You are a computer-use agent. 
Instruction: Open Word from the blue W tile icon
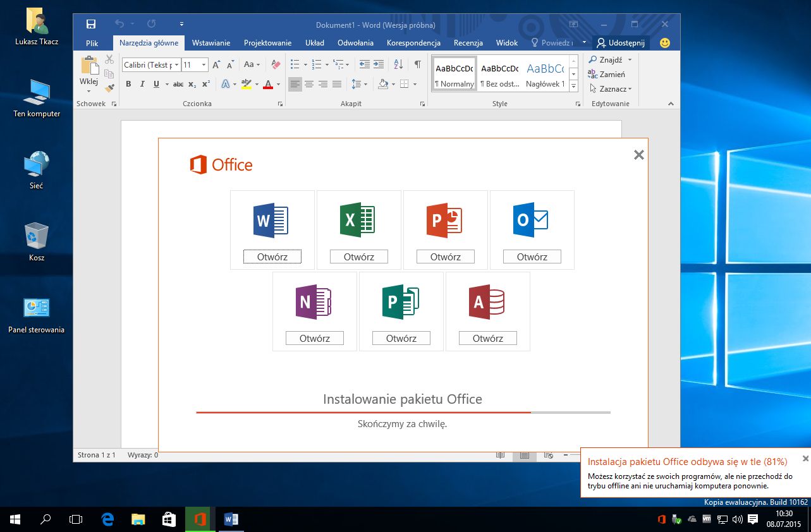point(271,221)
